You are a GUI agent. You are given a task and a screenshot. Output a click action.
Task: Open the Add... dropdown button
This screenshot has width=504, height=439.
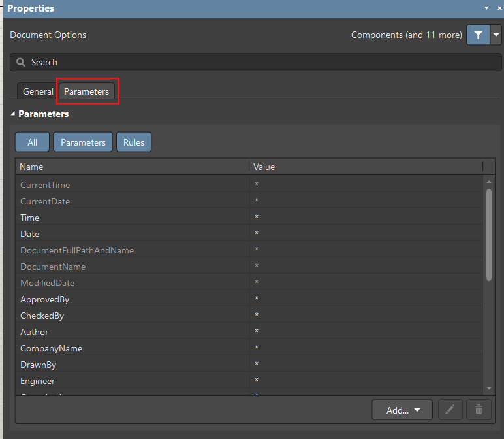[x=402, y=410]
